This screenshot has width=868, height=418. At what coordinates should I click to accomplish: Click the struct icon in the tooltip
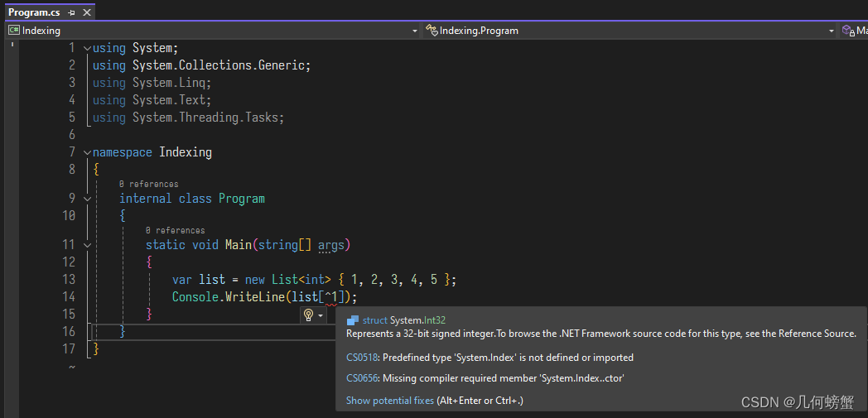pos(352,320)
